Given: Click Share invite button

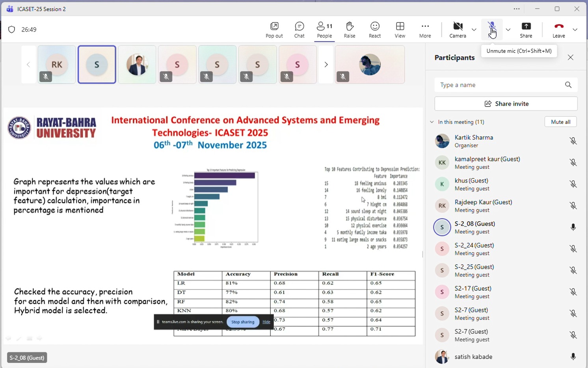Looking at the screenshot, I should [x=506, y=104].
